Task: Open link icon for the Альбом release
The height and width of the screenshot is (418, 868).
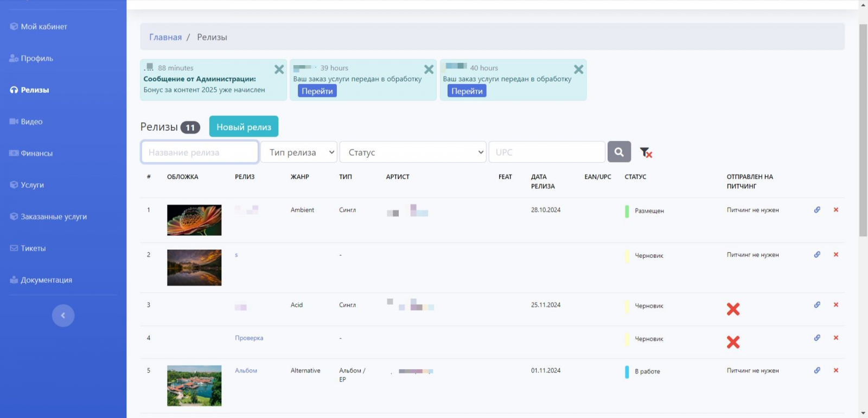Action: [x=817, y=371]
